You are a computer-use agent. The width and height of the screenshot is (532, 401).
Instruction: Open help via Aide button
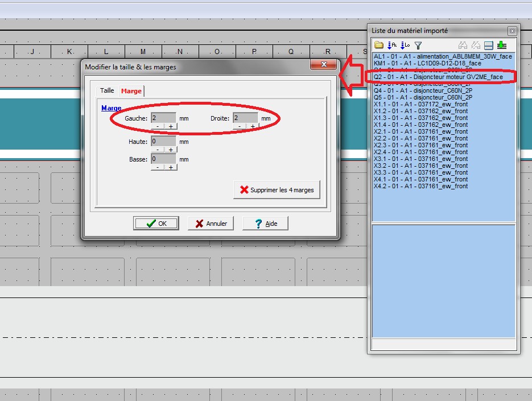pyautogui.click(x=265, y=224)
